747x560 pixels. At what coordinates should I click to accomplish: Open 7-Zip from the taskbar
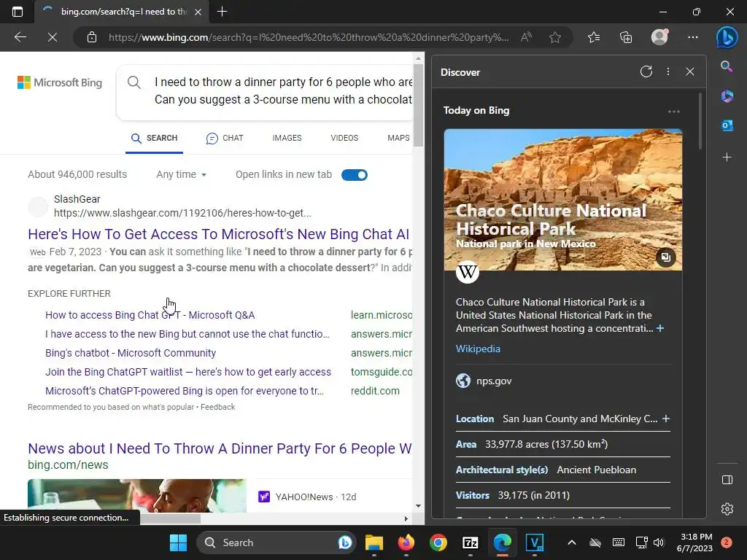coord(471,542)
